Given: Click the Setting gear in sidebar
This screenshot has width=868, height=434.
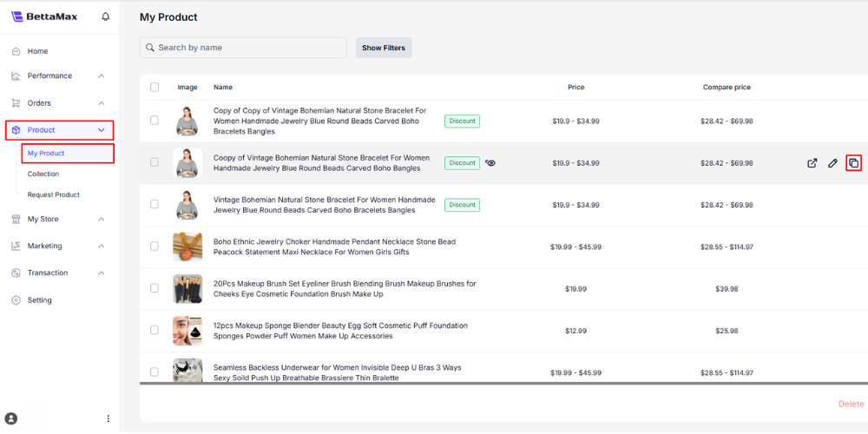Looking at the screenshot, I should coord(16,300).
